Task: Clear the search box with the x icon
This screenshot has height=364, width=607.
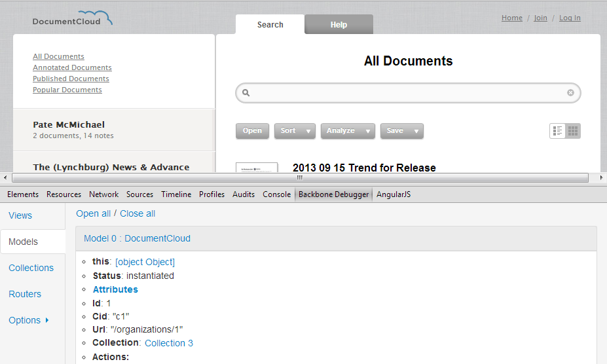Action: coord(570,92)
